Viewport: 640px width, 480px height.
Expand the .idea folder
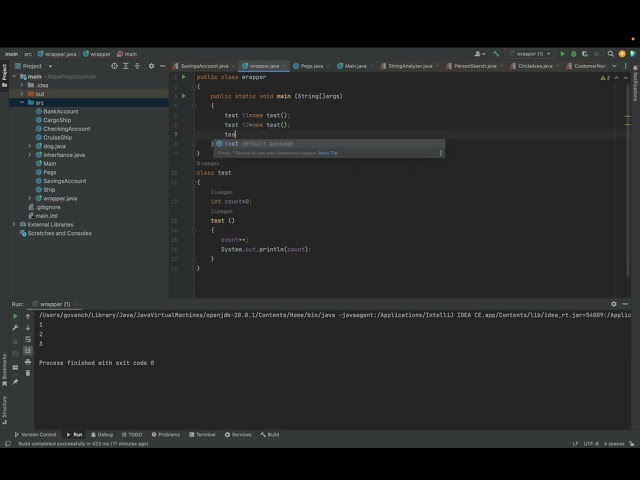22,85
